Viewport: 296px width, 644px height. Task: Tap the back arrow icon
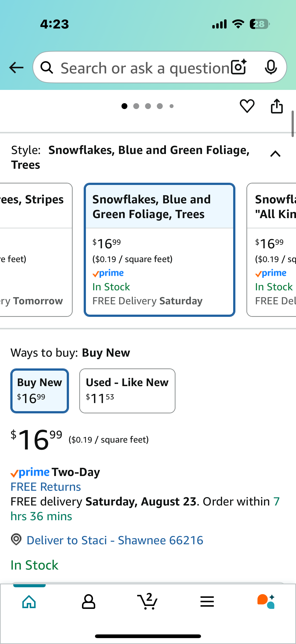coord(16,68)
